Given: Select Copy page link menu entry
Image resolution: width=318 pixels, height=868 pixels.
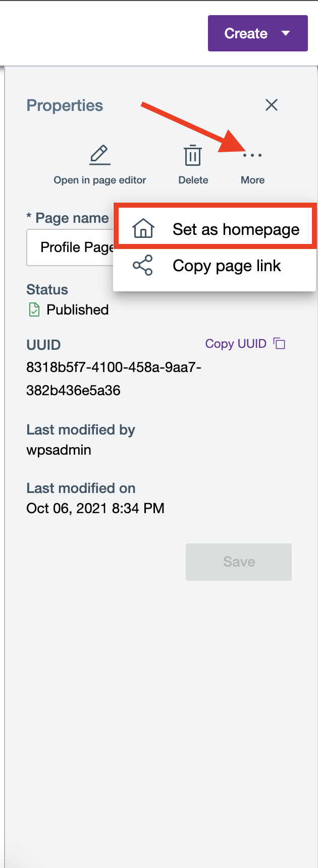Looking at the screenshot, I should (227, 266).
